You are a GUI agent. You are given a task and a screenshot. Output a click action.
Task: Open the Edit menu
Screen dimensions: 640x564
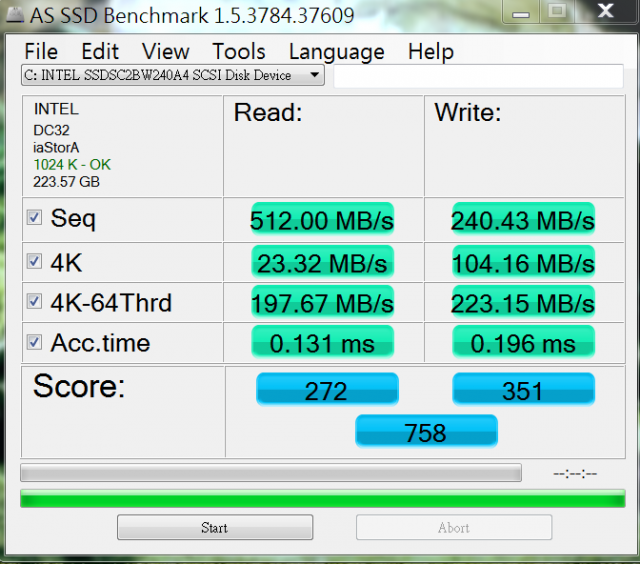click(100, 51)
